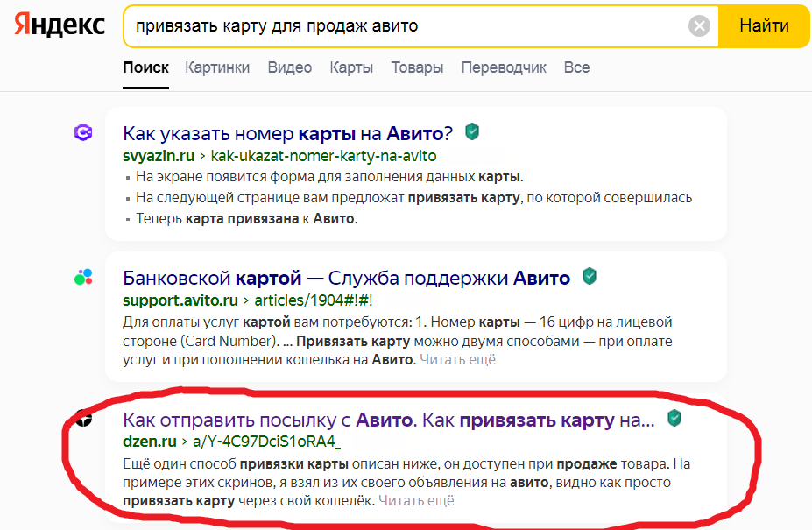Open the Товары tab
Screen dimensions: 812x530
click(x=417, y=67)
